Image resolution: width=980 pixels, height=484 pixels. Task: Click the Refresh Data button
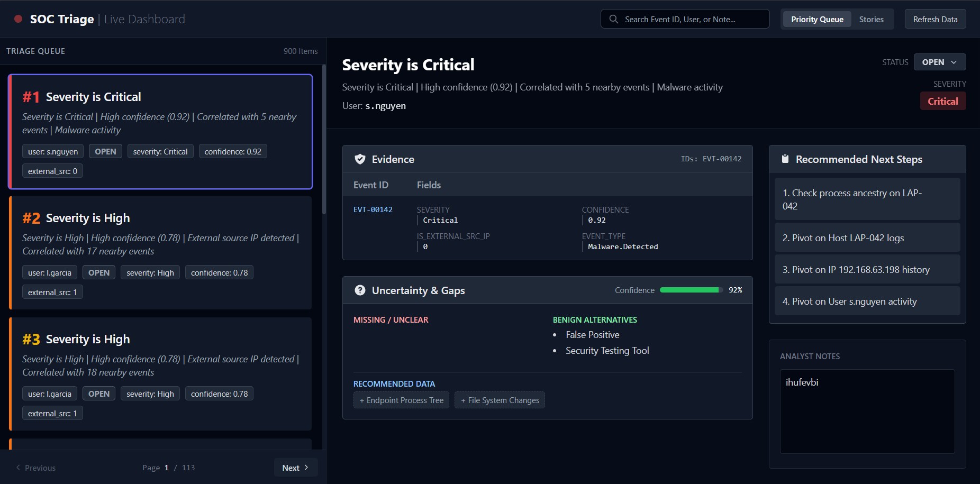coord(935,19)
